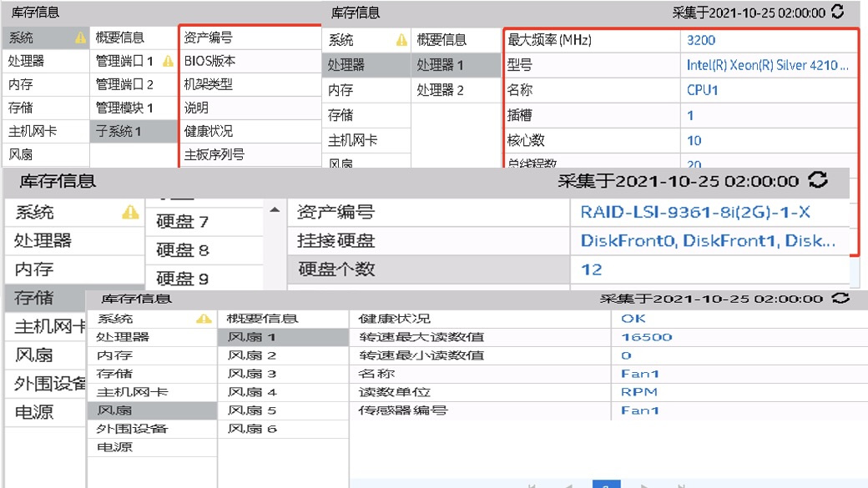Select 风扇 3 in the fan list

click(252, 374)
